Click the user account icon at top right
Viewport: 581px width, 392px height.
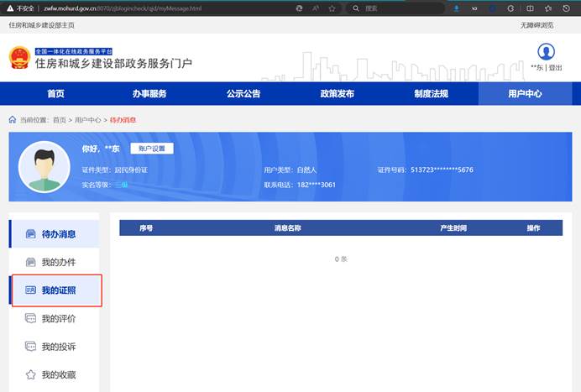(x=546, y=51)
